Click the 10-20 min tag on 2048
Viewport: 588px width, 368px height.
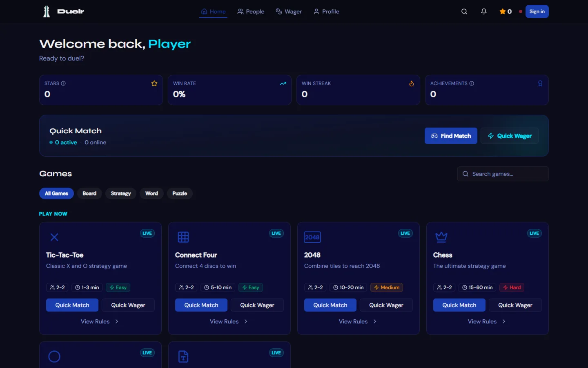pos(348,287)
